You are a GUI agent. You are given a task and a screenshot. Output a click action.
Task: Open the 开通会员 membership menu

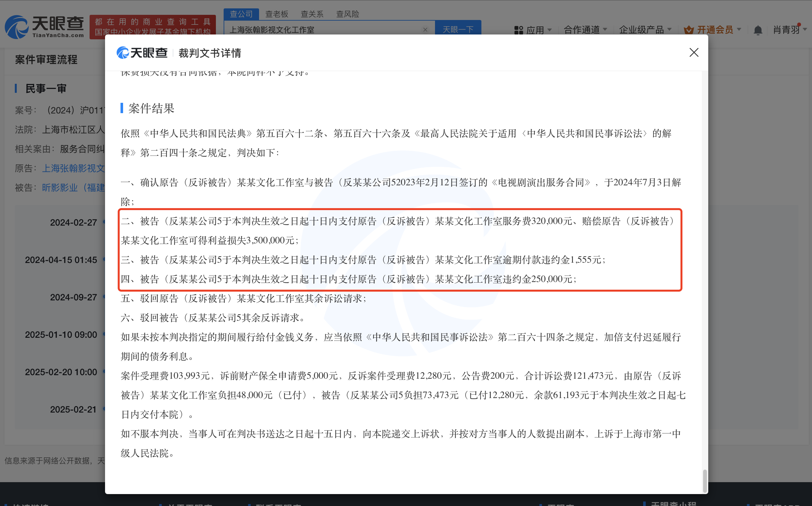[x=719, y=30]
